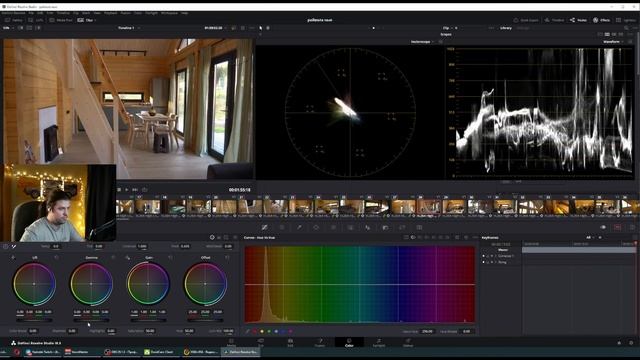Open the Color Warper palette icon
The image size is (640, 360).
pos(282,227)
